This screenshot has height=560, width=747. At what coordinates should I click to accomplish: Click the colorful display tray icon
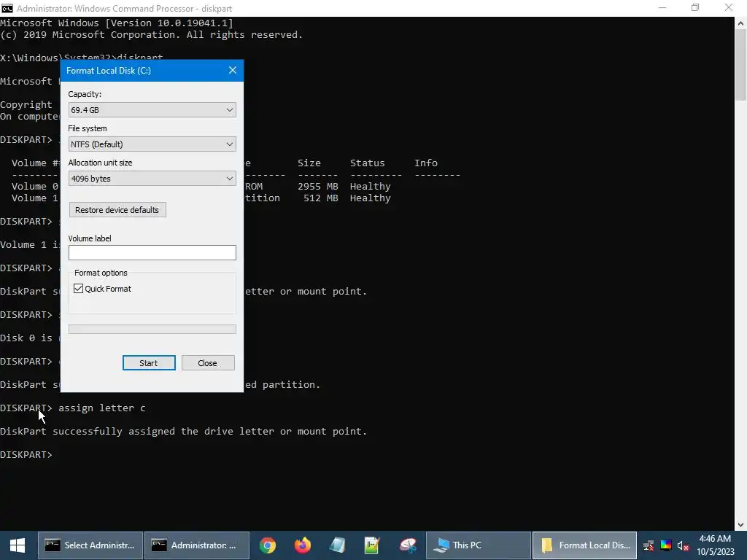(x=665, y=545)
